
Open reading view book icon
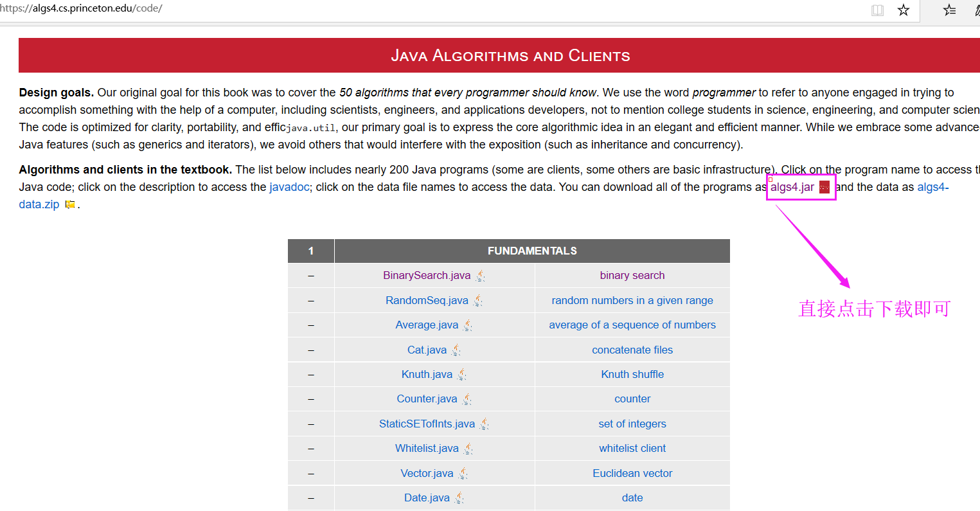[x=877, y=10]
